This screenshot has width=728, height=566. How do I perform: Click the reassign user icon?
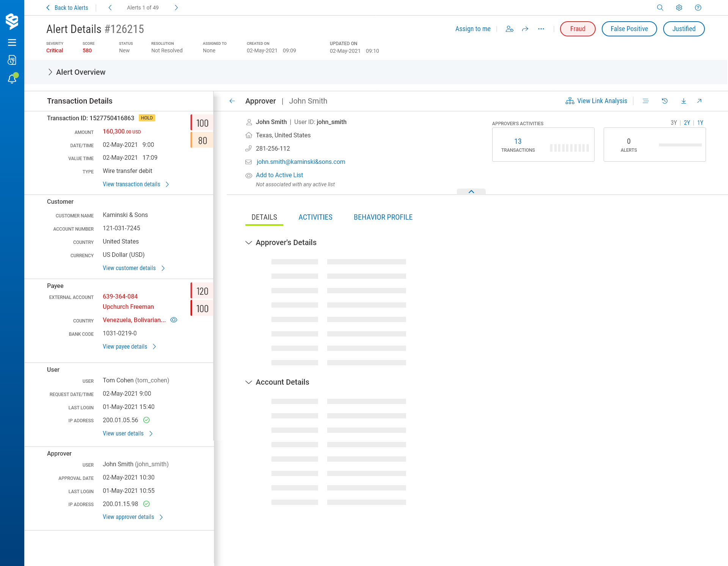(x=510, y=29)
